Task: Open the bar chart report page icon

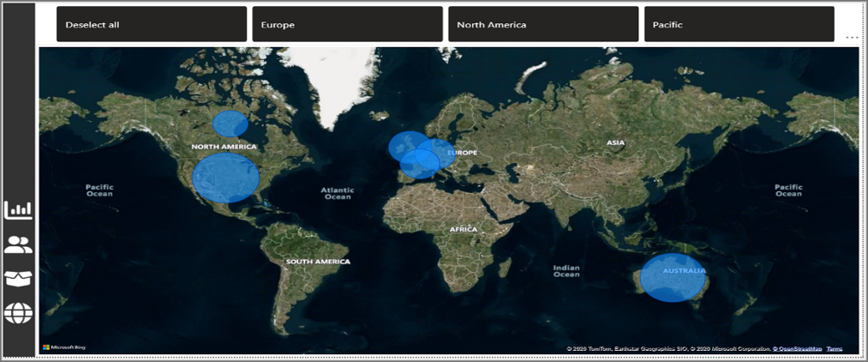Action: [18, 210]
